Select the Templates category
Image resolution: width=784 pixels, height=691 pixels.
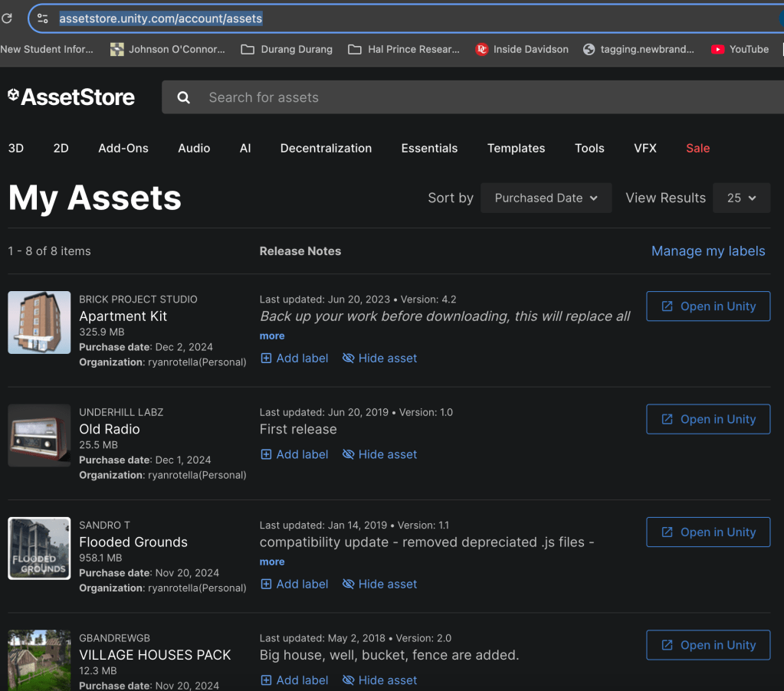pos(516,149)
